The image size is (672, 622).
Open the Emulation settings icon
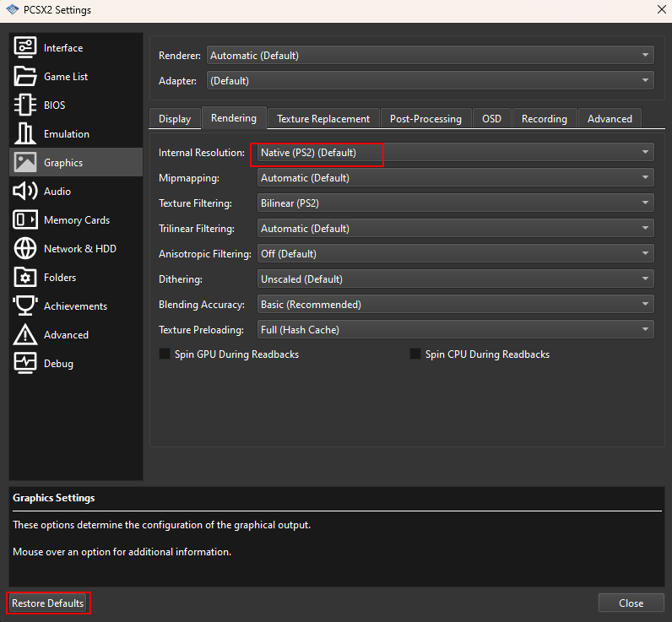click(x=25, y=133)
